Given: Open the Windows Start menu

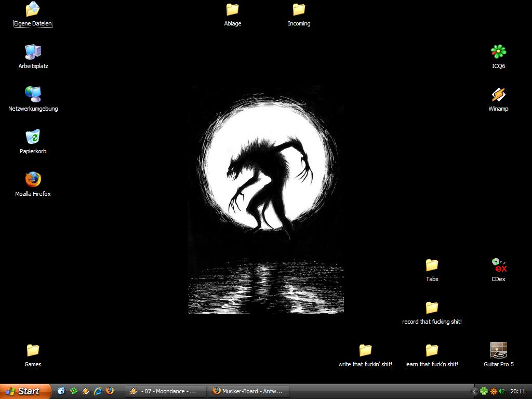Looking at the screenshot, I should 25,391.
